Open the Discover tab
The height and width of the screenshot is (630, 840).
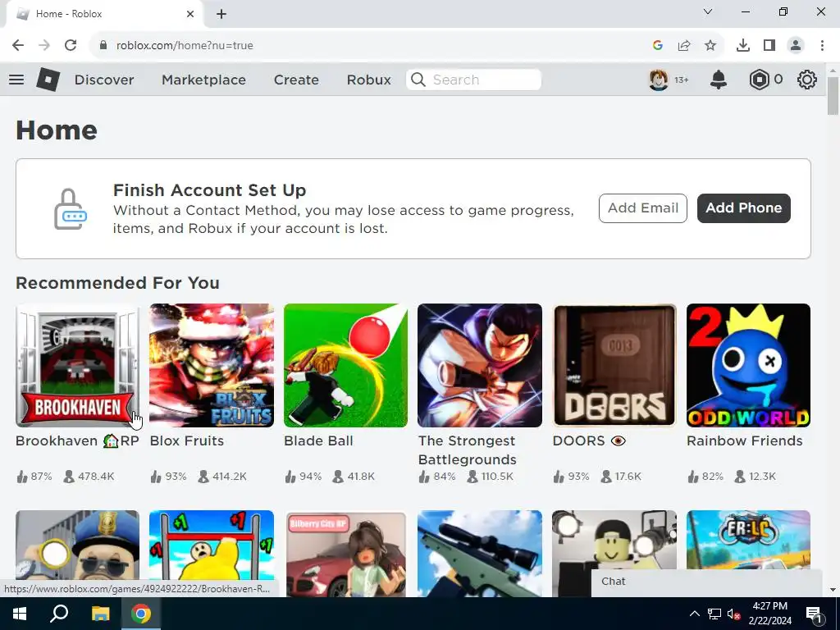104,80
